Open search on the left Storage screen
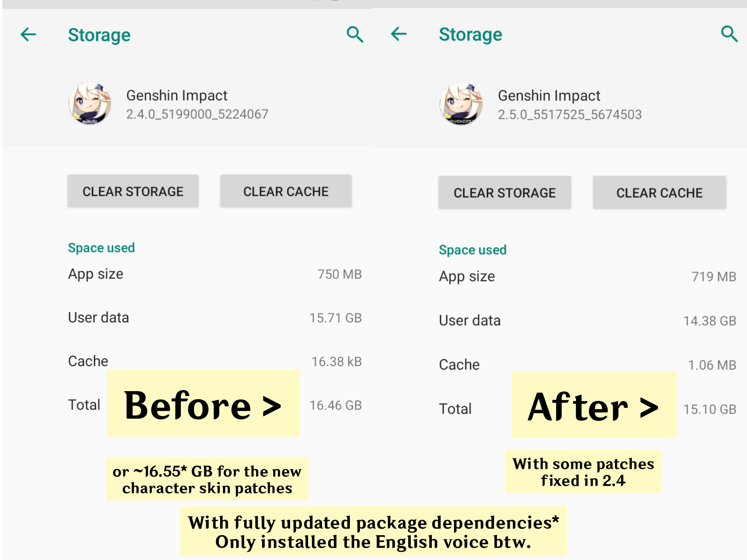747x560 pixels. 355,34
